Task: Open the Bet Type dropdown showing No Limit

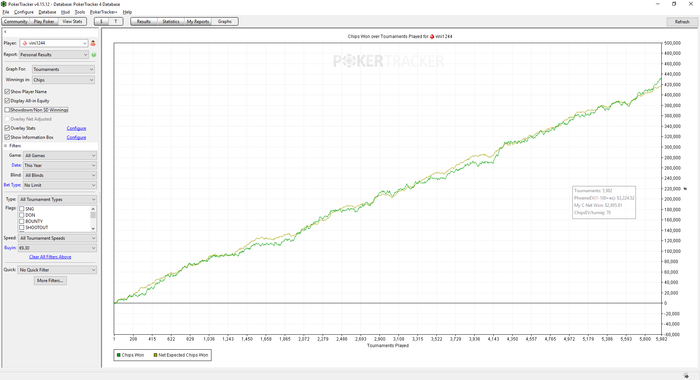Action: point(60,185)
